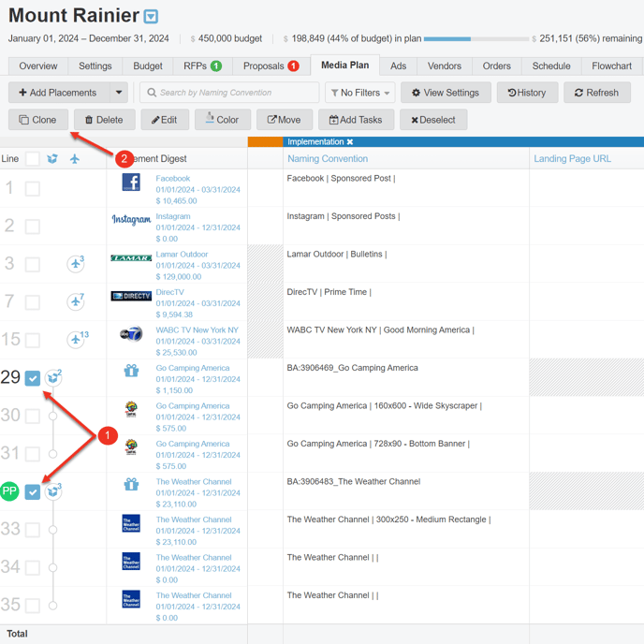Screen dimensions: 644x644
Task: Sort by Naming Convention column
Action: (328, 158)
